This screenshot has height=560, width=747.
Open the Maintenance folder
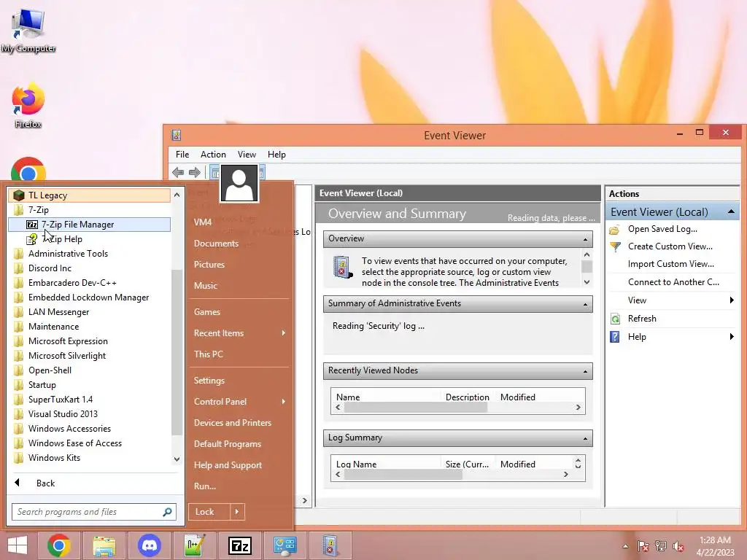(x=89, y=327)
